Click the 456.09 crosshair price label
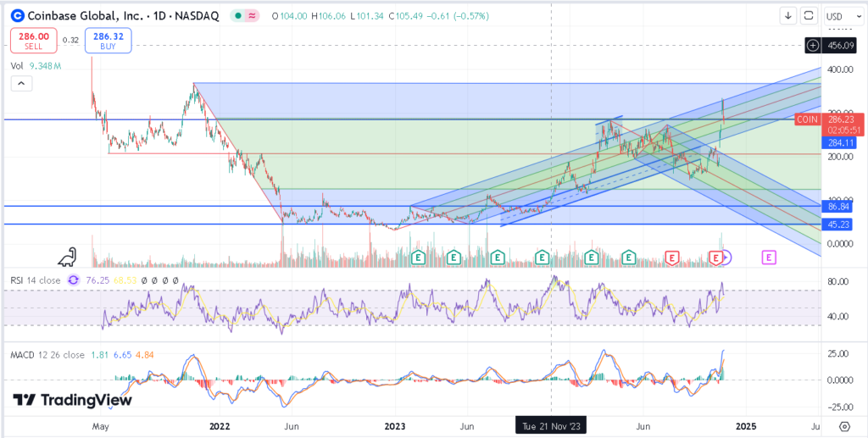868x438 pixels. 838,46
